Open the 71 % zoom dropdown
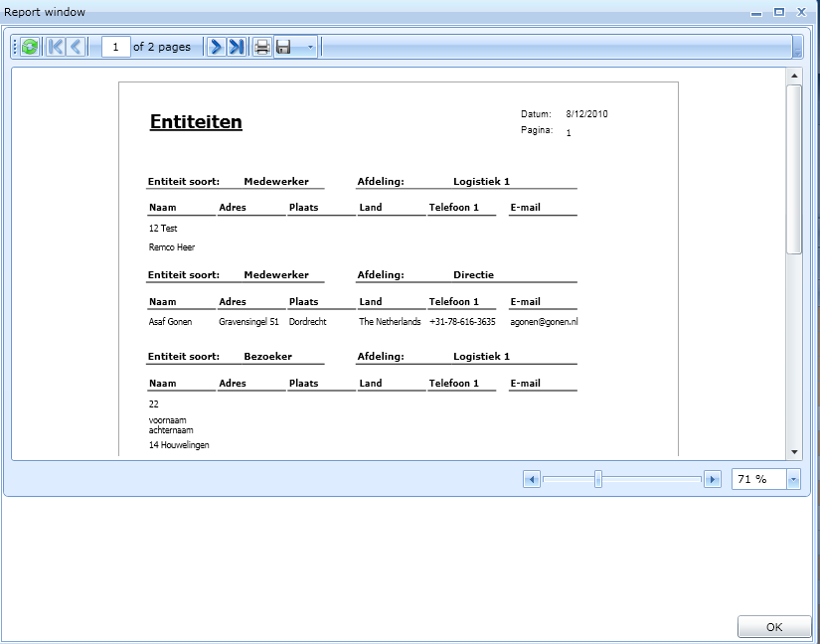Viewport: 820px width, 644px height. click(793, 479)
